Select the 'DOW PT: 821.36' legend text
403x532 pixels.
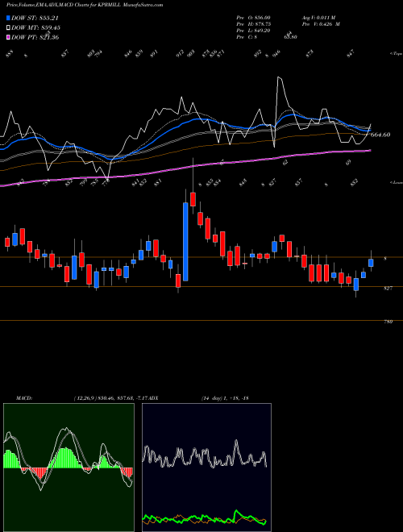click(35, 37)
